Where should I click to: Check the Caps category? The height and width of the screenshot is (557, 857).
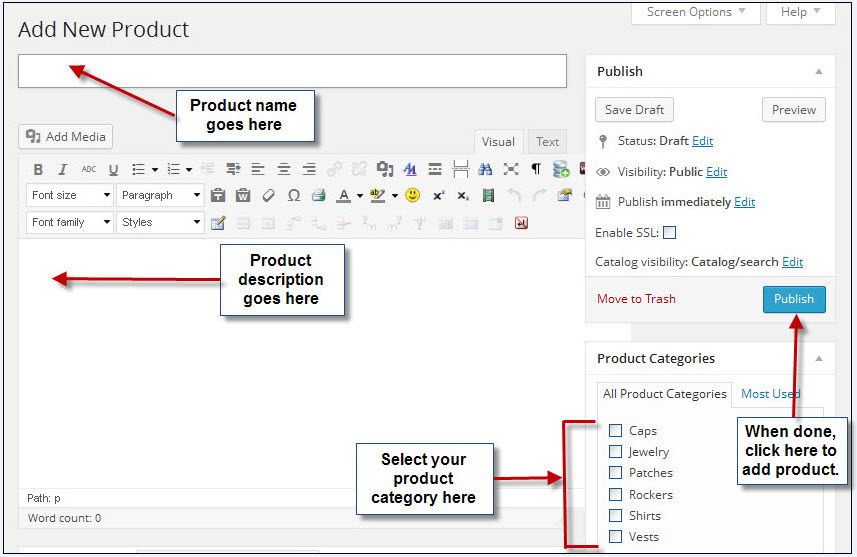pyautogui.click(x=615, y=431)
